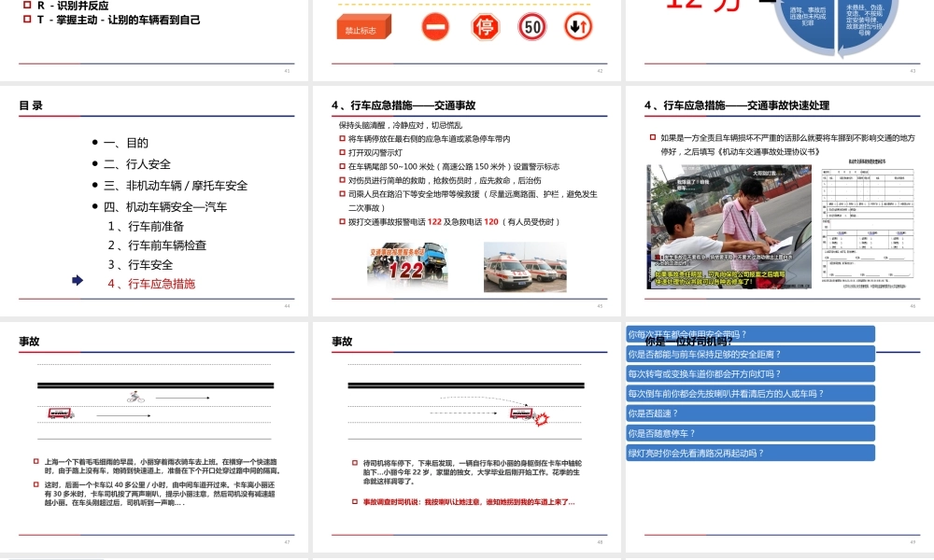
Task: Click the bullet 打开双闪警示灯
Action: tap(375, 152)
